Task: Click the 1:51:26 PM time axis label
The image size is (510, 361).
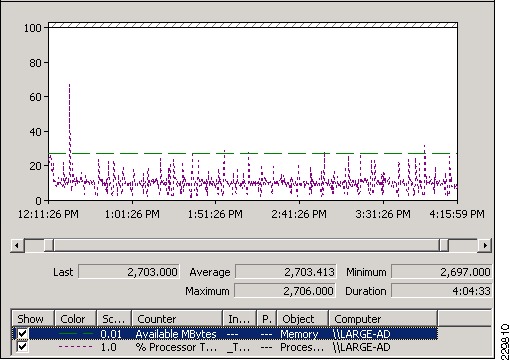Action: point(215,214)
